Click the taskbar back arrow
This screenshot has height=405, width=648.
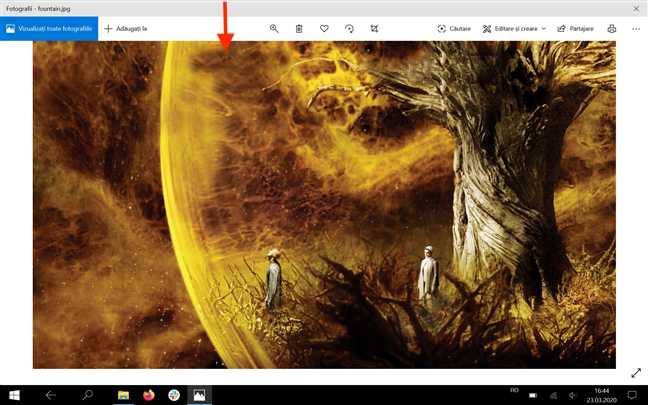click(50, 395)
